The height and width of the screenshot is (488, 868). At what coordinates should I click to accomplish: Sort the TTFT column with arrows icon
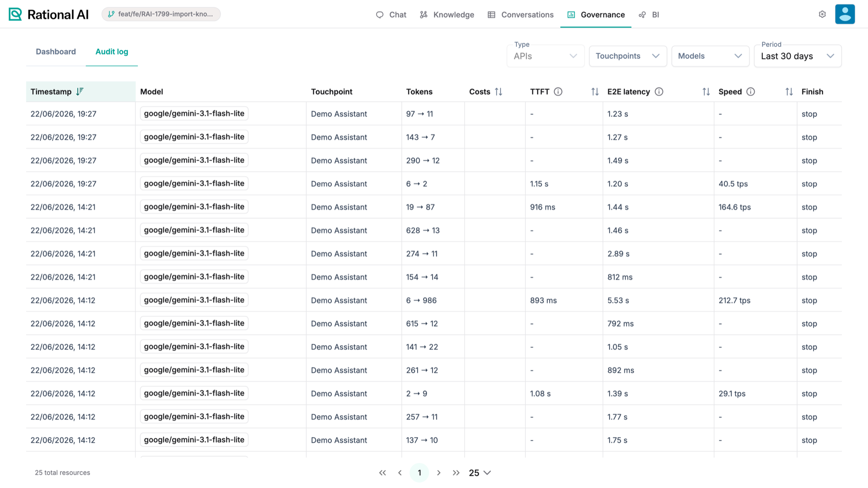(x=595, y=92)
